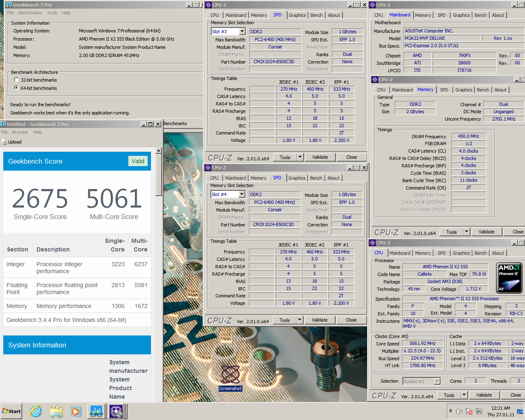Viewport: 525px width, 420px height.
Task: Click Validate in Slot #3 CPU-Z window
Action: [320, 157]
